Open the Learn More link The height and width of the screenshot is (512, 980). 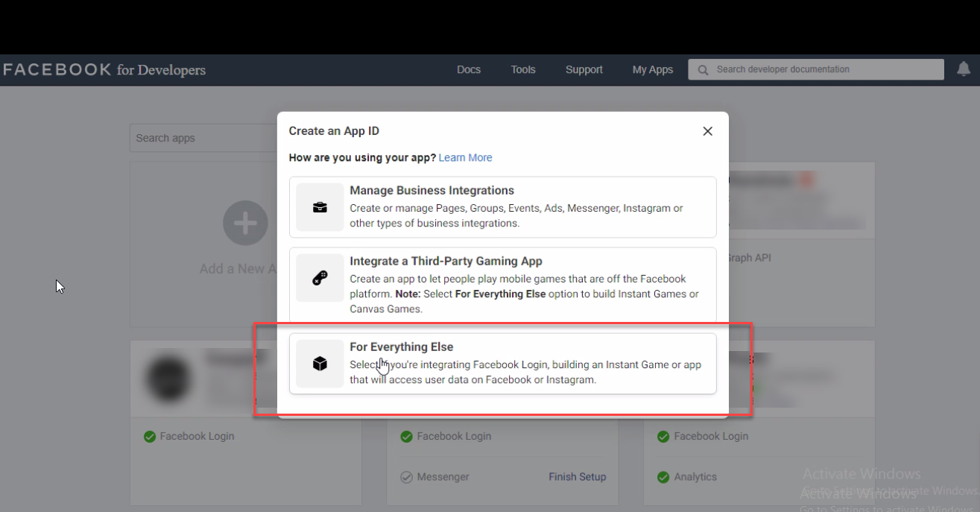(x=465, y=157)
